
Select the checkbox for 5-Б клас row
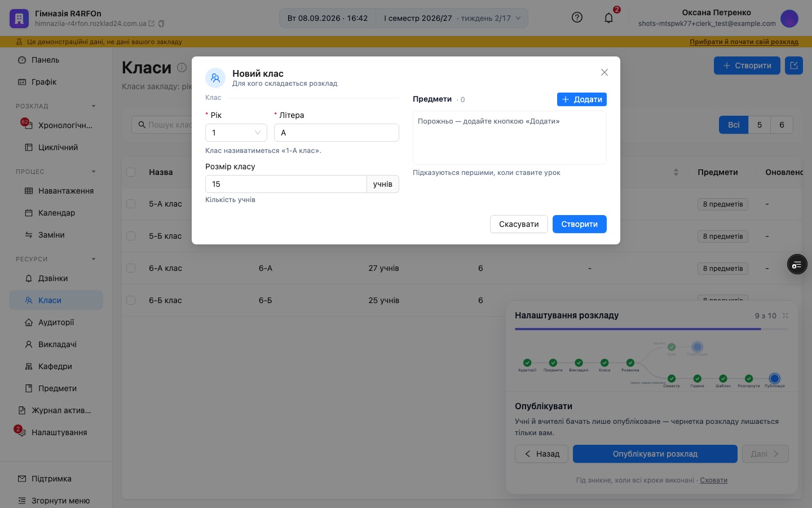pos(131,236)
